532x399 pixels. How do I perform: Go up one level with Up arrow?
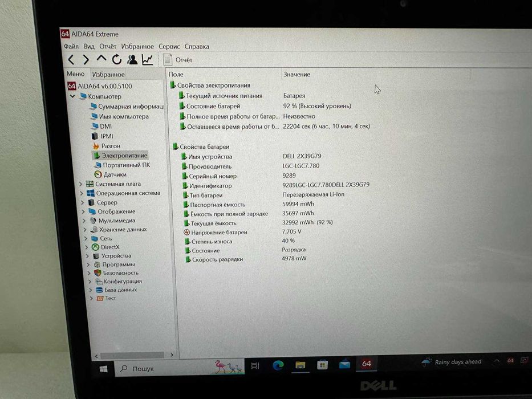coord(101,59)
